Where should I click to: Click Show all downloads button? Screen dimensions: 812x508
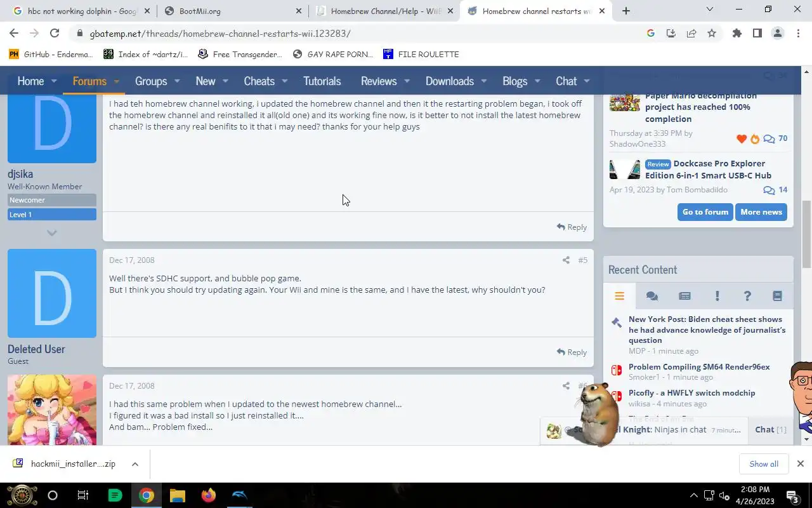click(764, 464)
